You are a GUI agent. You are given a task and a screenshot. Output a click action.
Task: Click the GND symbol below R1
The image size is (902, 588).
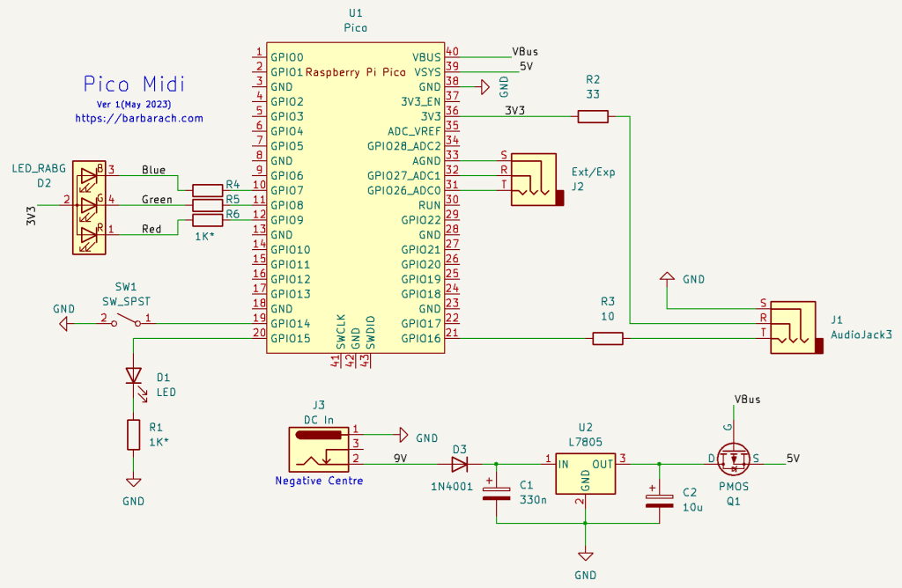click(134, 482)
